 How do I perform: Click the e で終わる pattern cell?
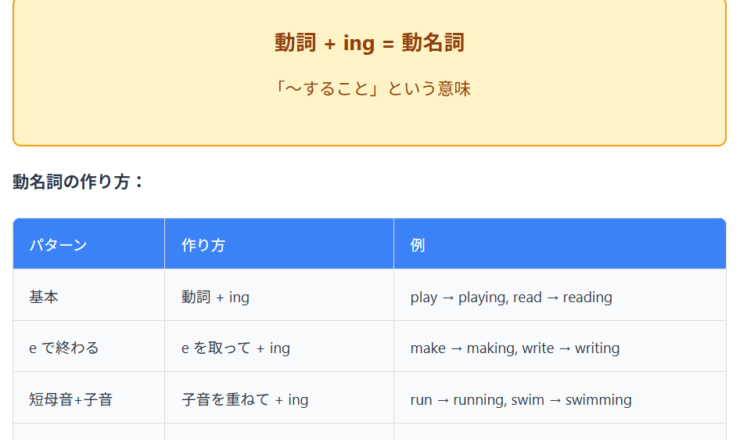[64, 348]
